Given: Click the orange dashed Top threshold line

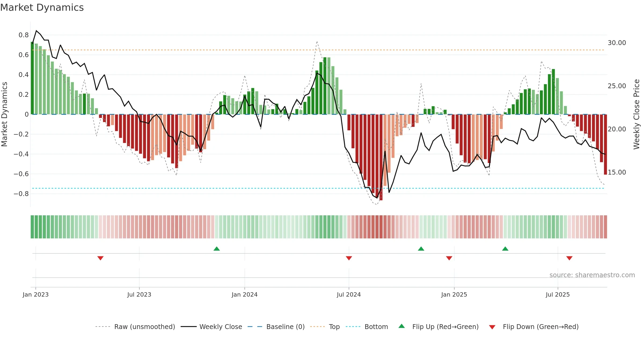Looking at the screenshot, I should coord(318,50).
